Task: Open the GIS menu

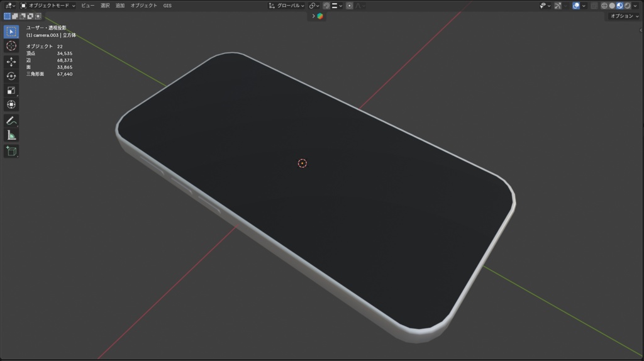Action: pos(167,5)
